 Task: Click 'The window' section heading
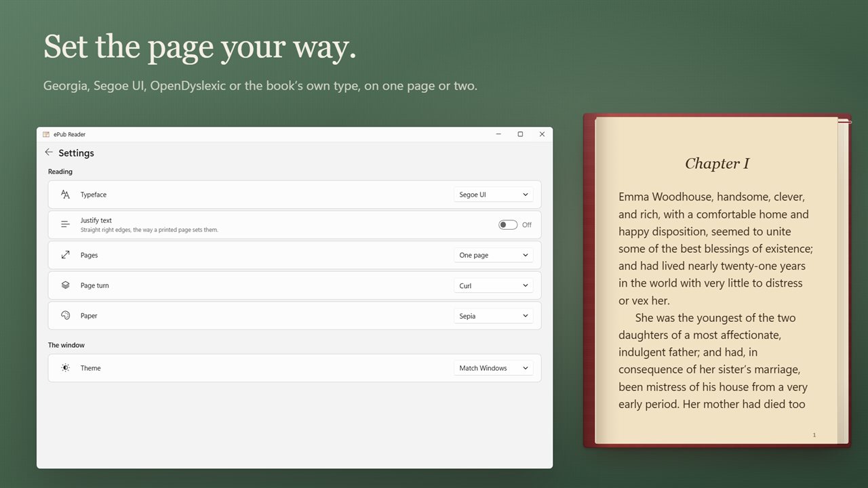pyautogui.click(x=66, y=345)
